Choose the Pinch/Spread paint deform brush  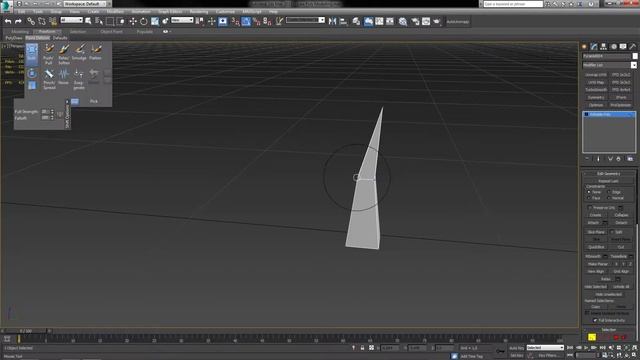click(49, 79)
